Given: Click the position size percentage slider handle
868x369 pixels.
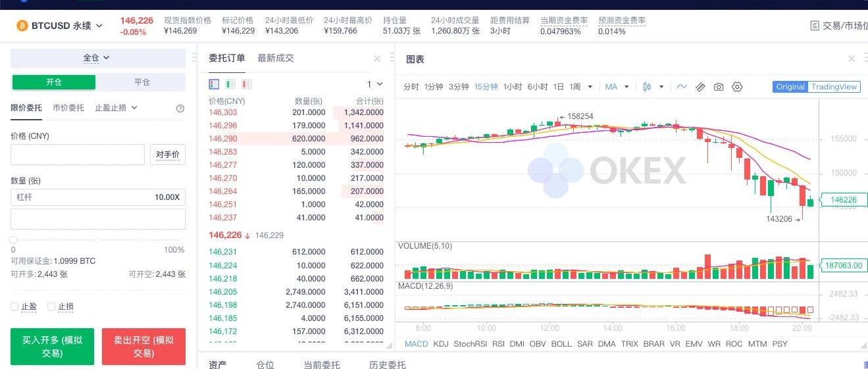Looking at the screenshot, I should point(13,240).
